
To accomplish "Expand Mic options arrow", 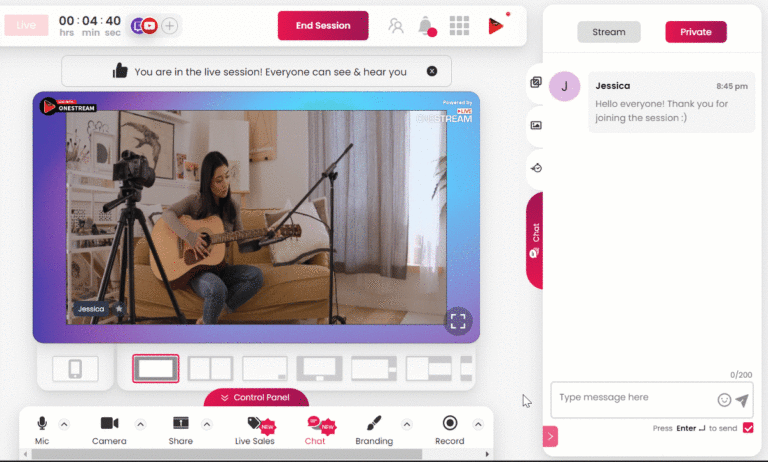I will 64,424.
